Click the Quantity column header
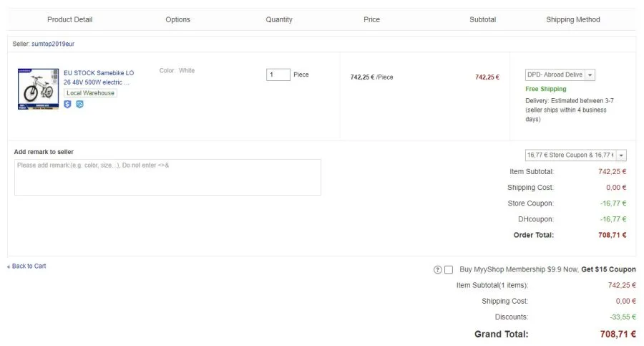The width and height of the screenshot is (644, 346). 279,19
